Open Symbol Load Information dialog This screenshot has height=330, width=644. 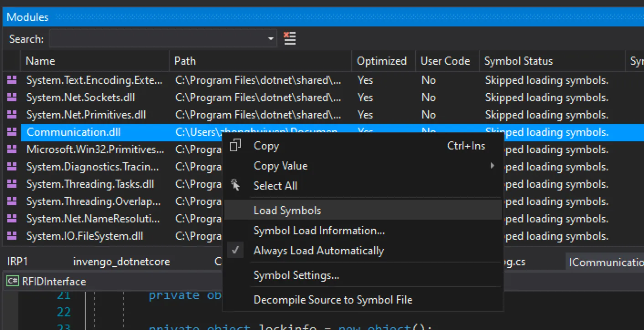pos(319,231)
